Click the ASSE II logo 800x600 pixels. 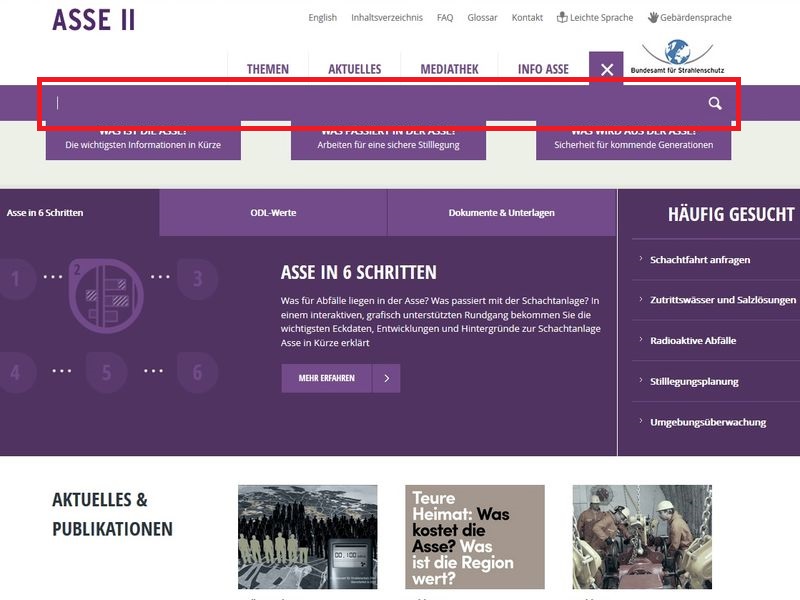[94, 19]
